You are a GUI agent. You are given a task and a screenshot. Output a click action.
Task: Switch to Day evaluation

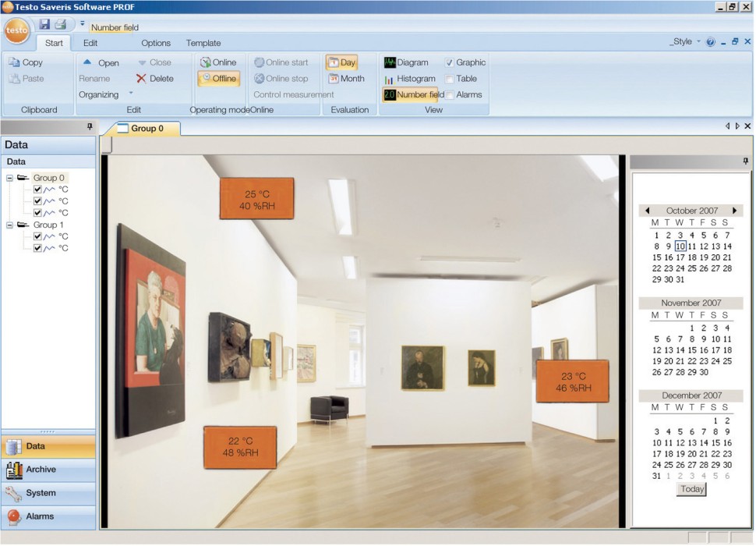[x=334, y=62]
